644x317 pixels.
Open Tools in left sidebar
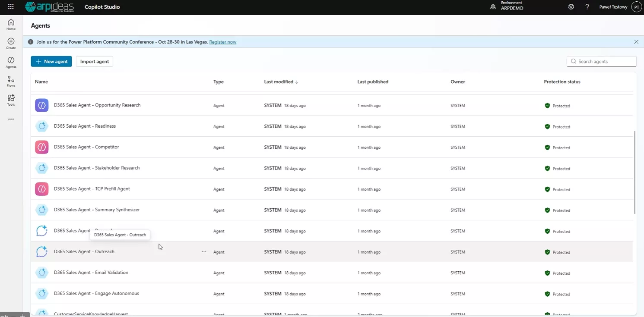[11, 100]
